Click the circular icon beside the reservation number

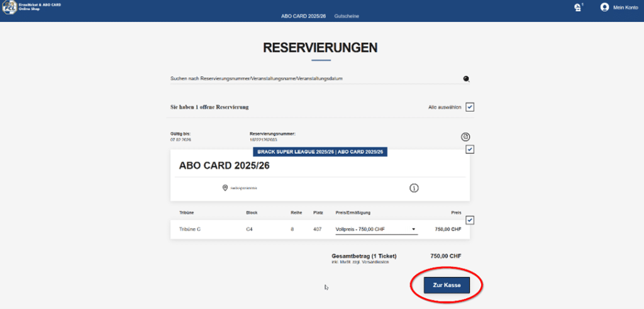[x=465, y=136]
